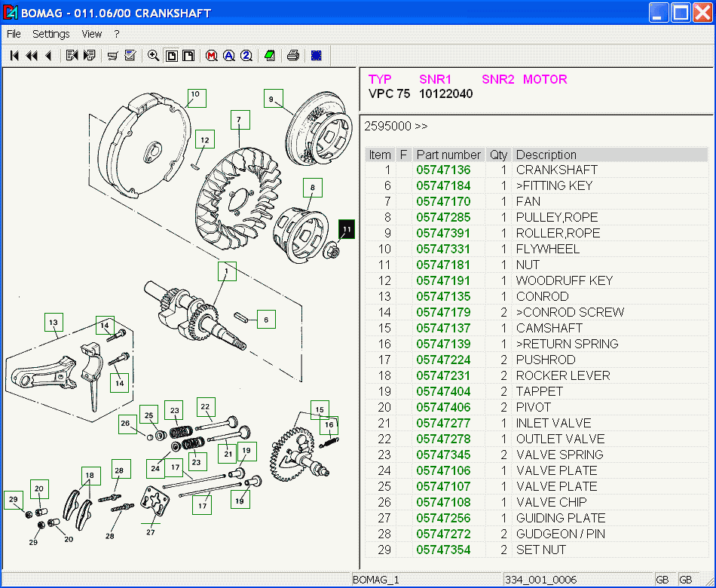Select the CAMSHAFT description
Viewport: 716px width, 588px height.
549,328
